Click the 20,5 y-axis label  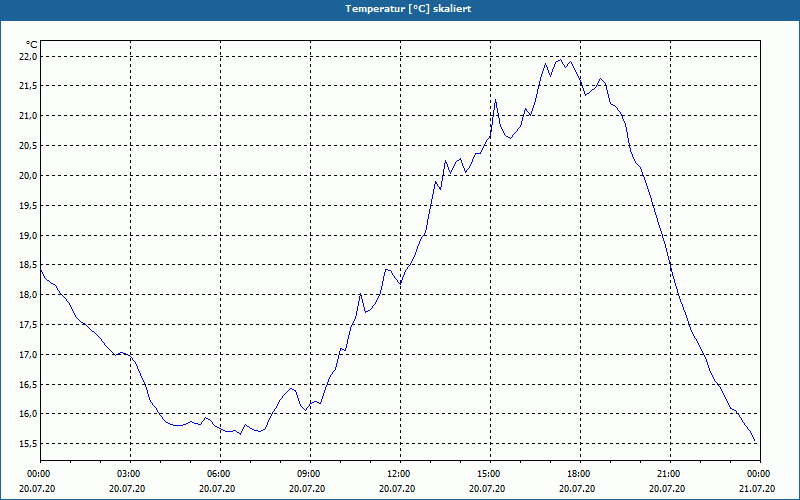coord(28,146)
